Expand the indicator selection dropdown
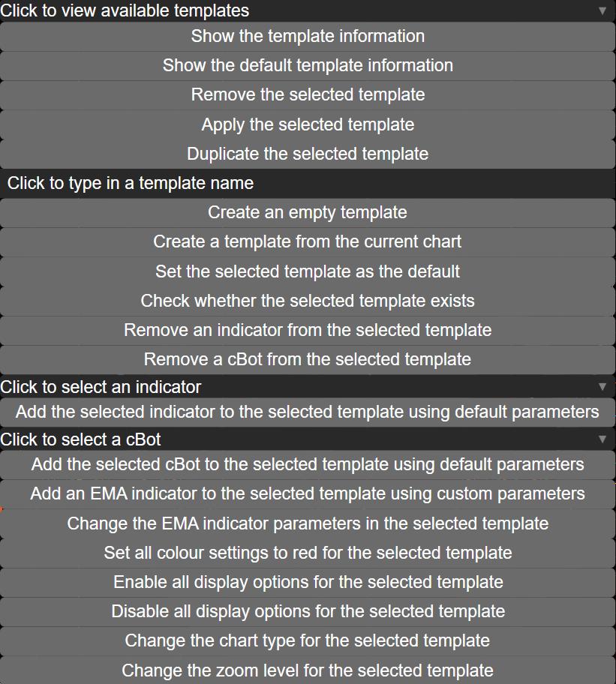Viewport: 616px width, 684px height. 308,387
